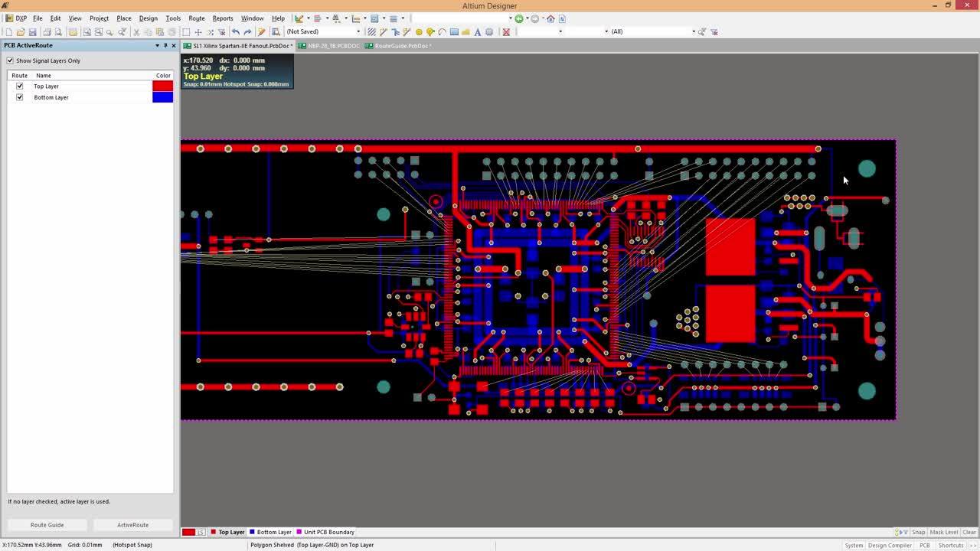Viewport: 980px width, 551px height.
Task: Click the blue Bottom Layer color swatch
Action: point(162,97)
